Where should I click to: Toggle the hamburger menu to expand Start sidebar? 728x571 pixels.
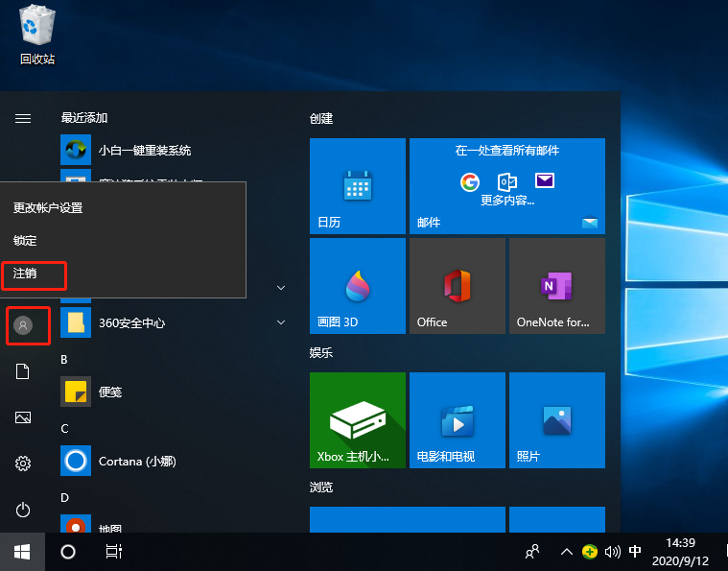click(x=23, y=118)
